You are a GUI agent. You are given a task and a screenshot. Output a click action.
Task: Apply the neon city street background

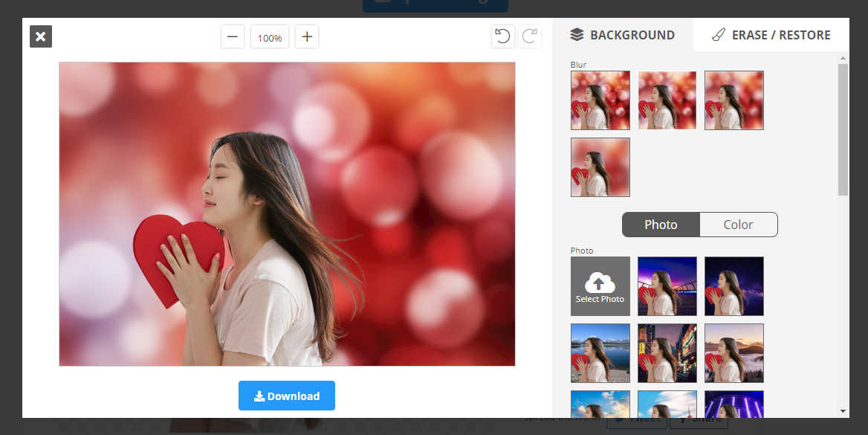(667, 353)
